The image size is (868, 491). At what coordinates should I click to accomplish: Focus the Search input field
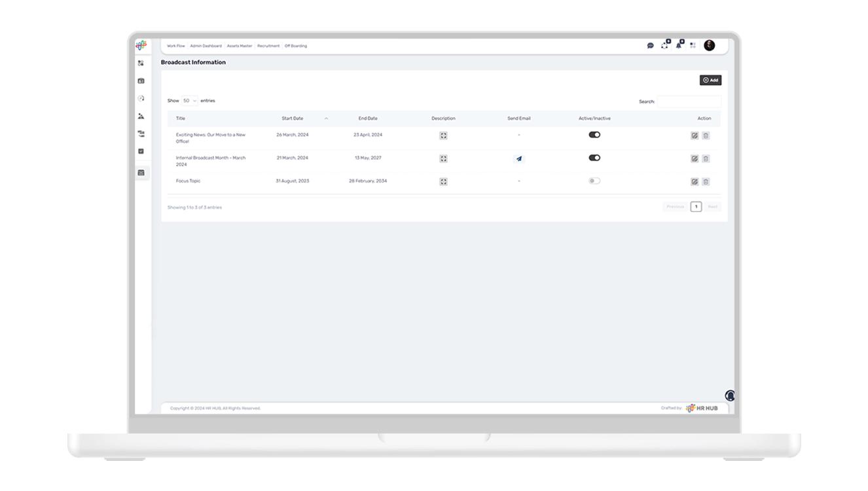point(689,101)
